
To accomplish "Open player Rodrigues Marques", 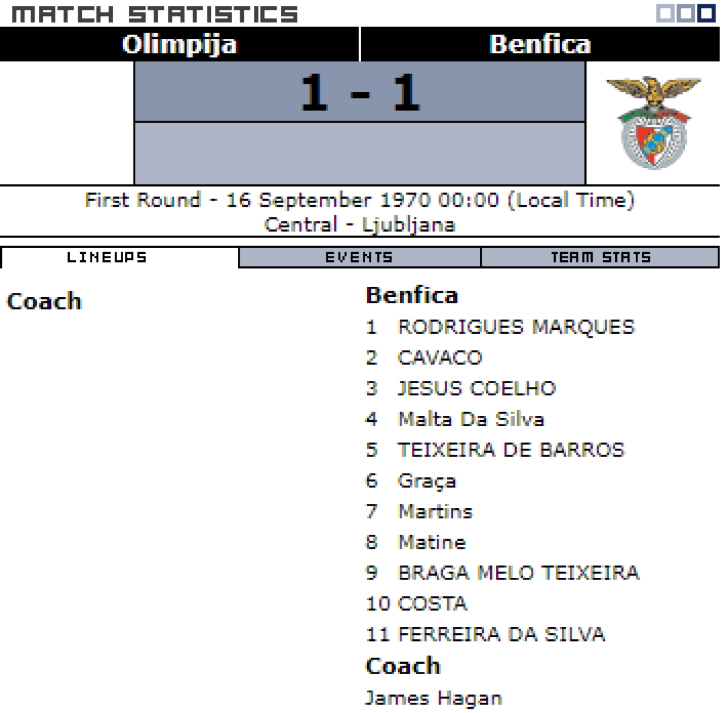I will [x=516, y=327].
